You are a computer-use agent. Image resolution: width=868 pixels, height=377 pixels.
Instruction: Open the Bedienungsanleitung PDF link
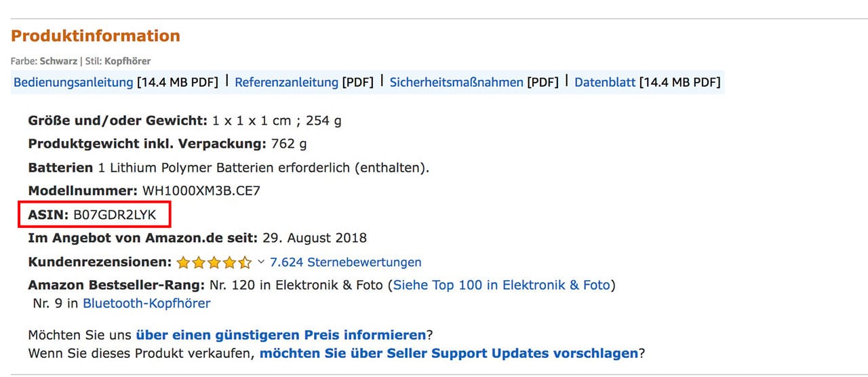click(x=73, y=83)
